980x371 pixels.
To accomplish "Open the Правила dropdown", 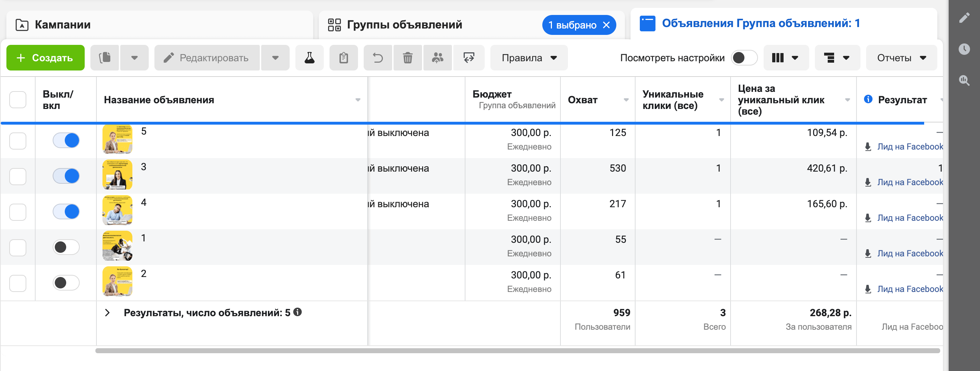I will pos(529,58).
